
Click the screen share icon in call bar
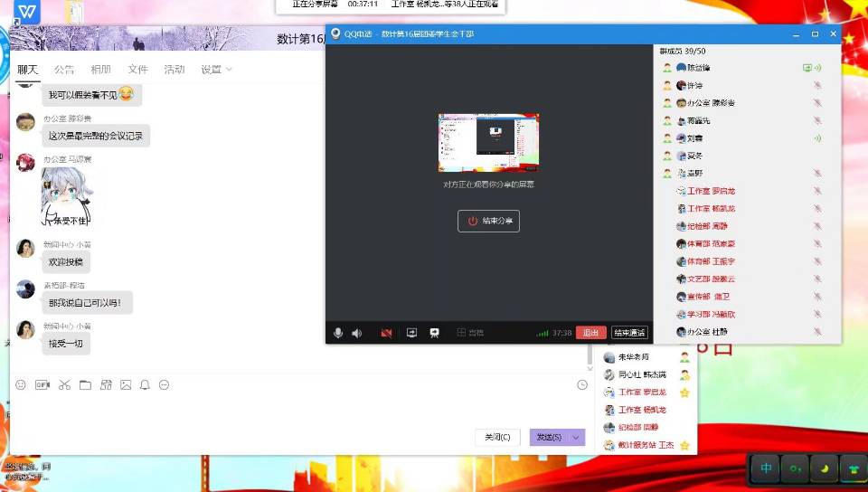click(411, 333)
